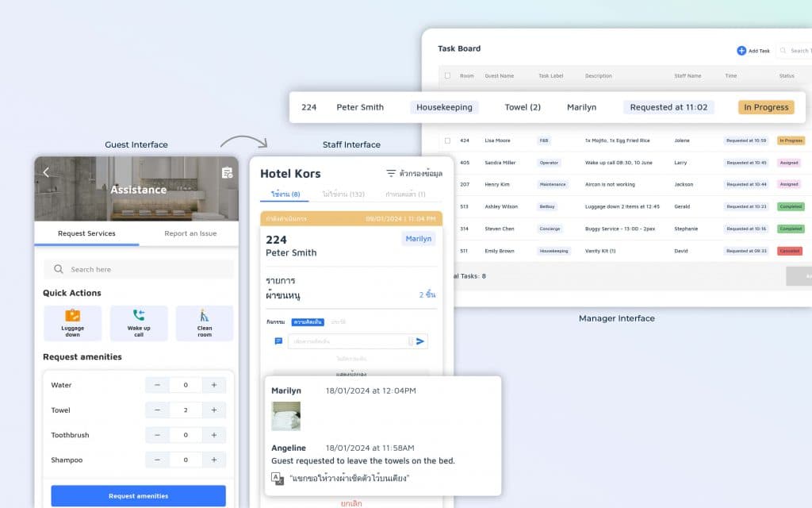Tap the Luggage down quick action

pos(72,322)
